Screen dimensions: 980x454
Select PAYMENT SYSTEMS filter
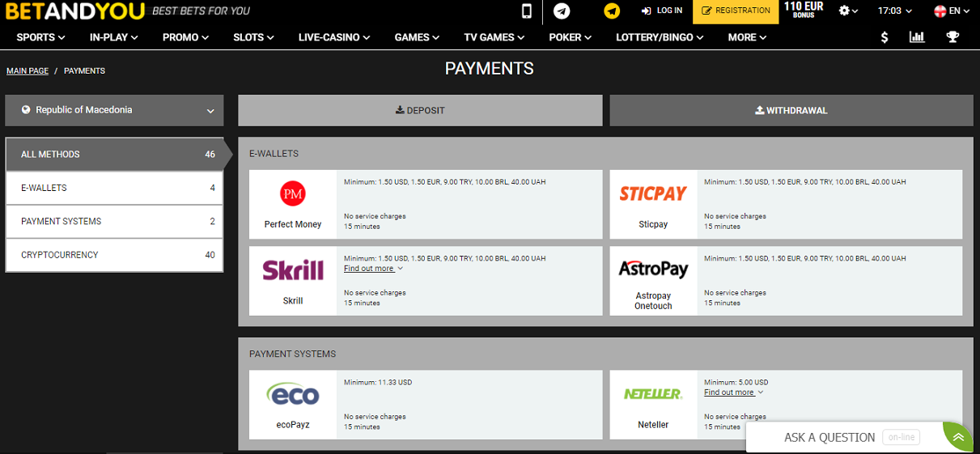point(114,222)
